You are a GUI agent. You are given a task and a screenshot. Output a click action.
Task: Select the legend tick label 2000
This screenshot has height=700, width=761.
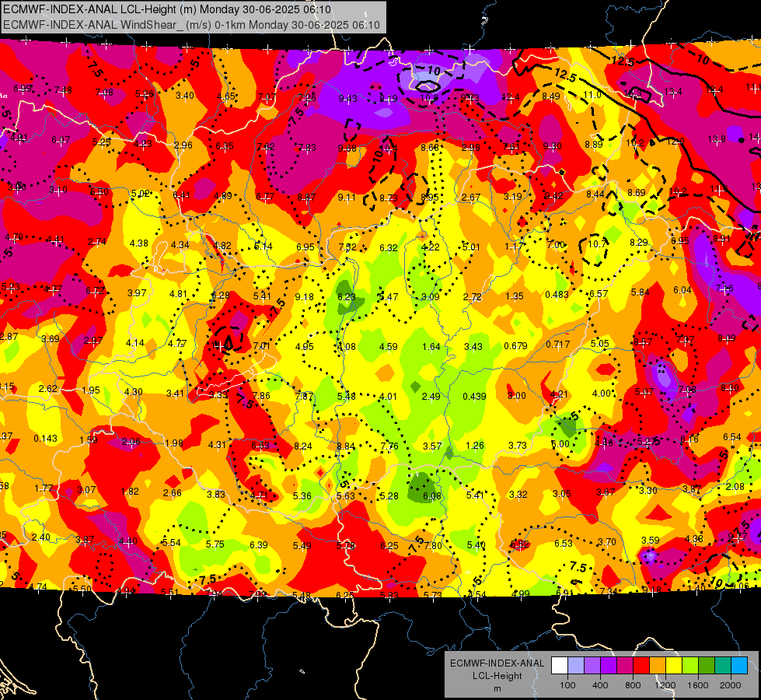730,685
